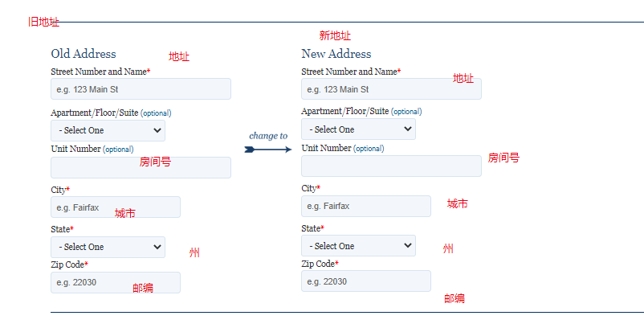Click the New Address heading

(336, 54)
